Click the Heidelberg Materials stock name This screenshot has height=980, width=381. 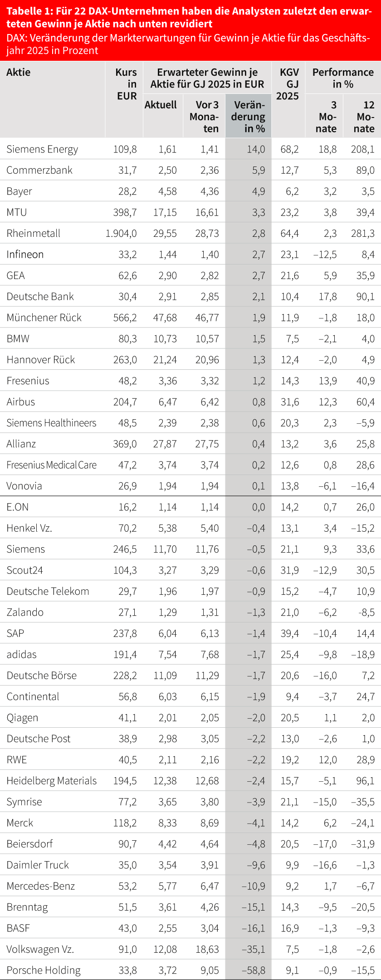(51, 781)
